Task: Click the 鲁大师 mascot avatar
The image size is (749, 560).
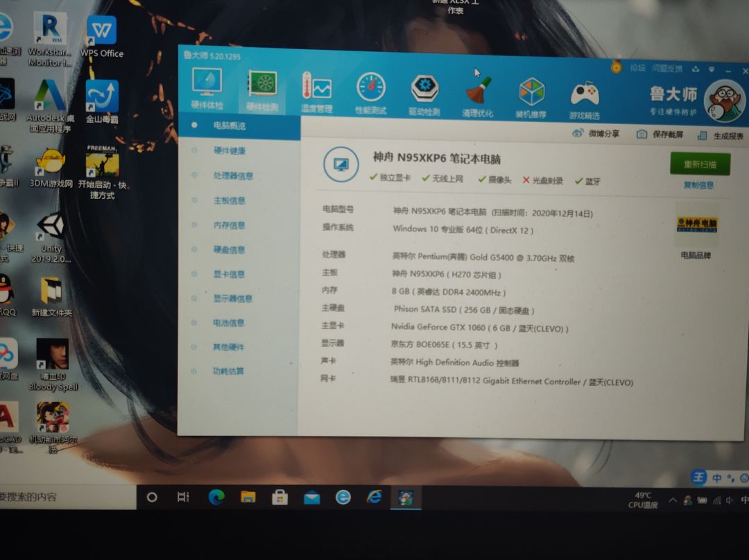Action: pyautogui.click(x=724, y=100)
